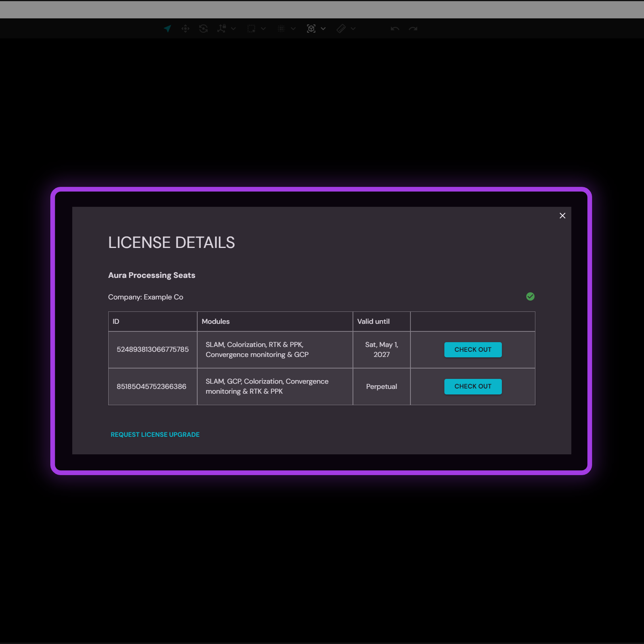Image resolution: width=644 pixels, height=644 pixels.
Task: Activate the move/pan tool icon
Action: (x=185, y=29)
